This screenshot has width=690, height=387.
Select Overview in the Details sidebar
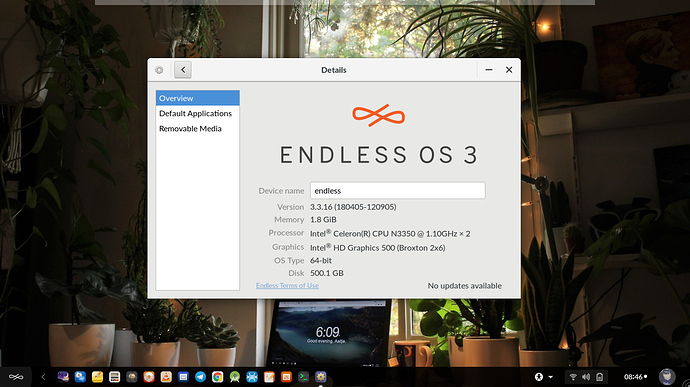pos(198,98)
